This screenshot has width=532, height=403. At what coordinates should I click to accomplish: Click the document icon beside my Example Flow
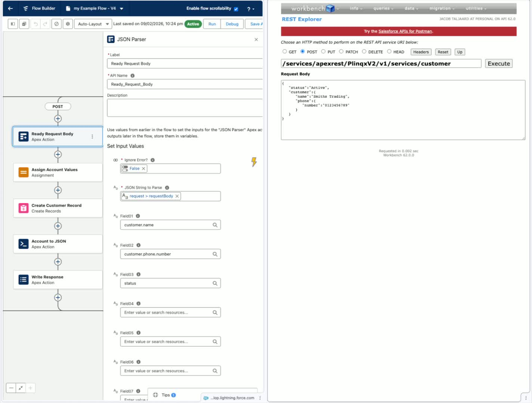tap(68, 8)
